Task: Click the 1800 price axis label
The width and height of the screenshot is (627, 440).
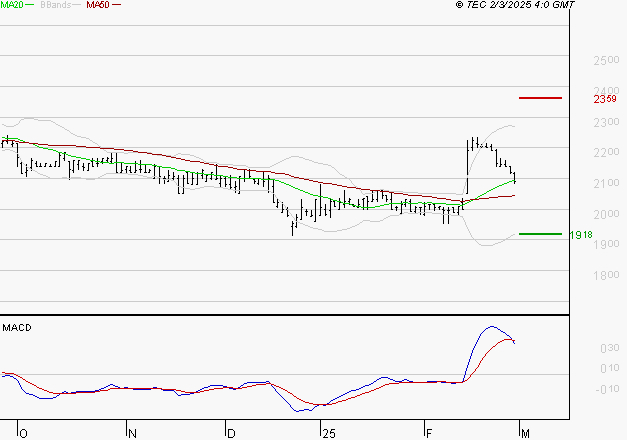Action: tap(607, 275)
